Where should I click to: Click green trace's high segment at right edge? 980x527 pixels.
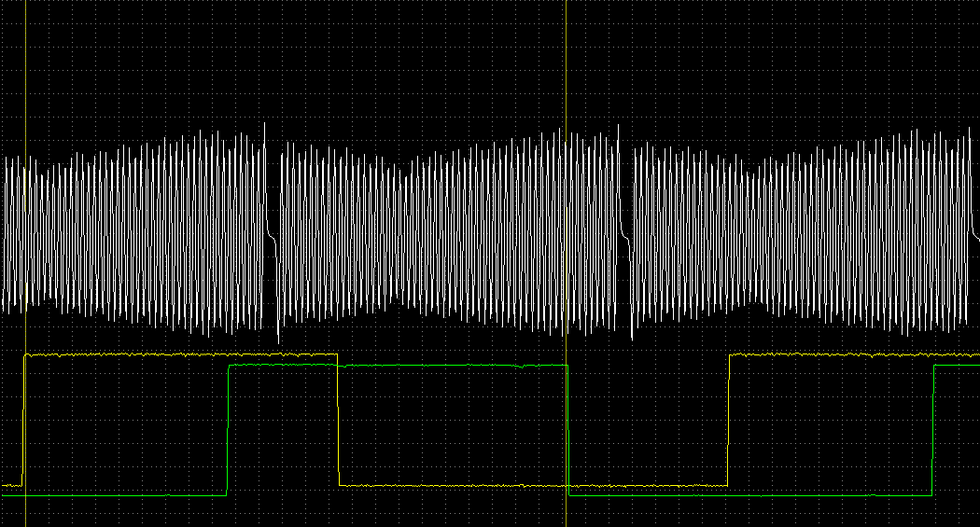click(x=957, y=366)
